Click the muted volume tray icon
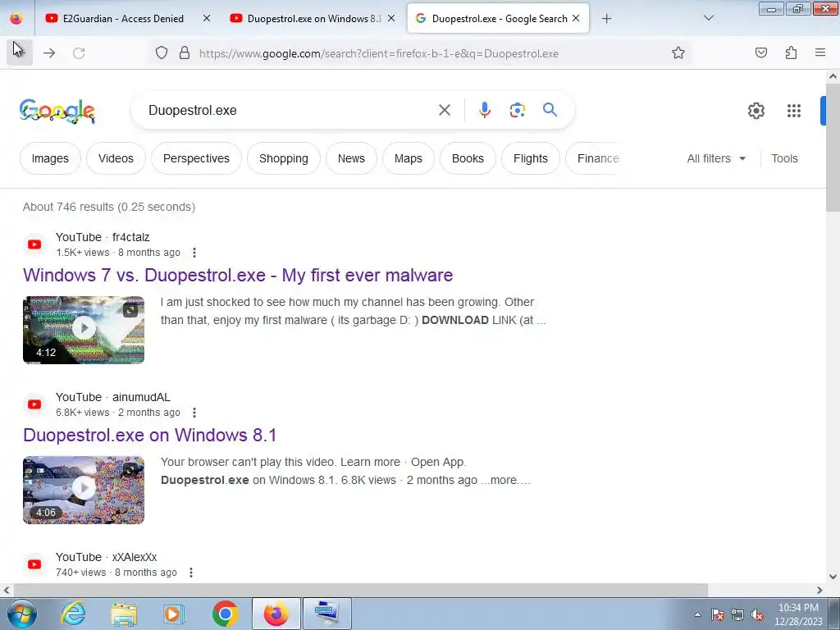840x630 pixels. (757, 614)
